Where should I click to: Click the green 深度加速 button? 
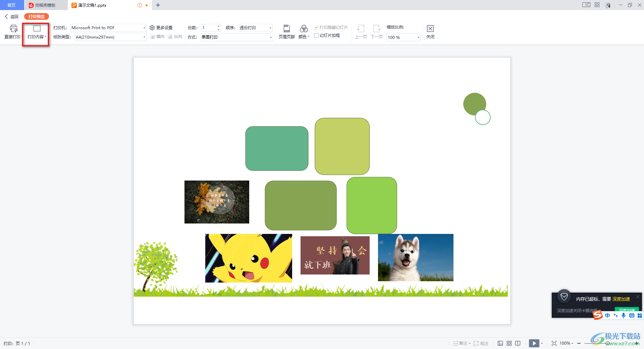click(x=627, y=309)
